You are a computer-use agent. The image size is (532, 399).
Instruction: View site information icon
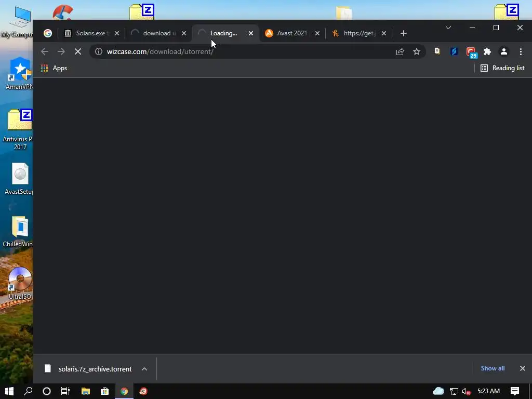pos(98,51)
